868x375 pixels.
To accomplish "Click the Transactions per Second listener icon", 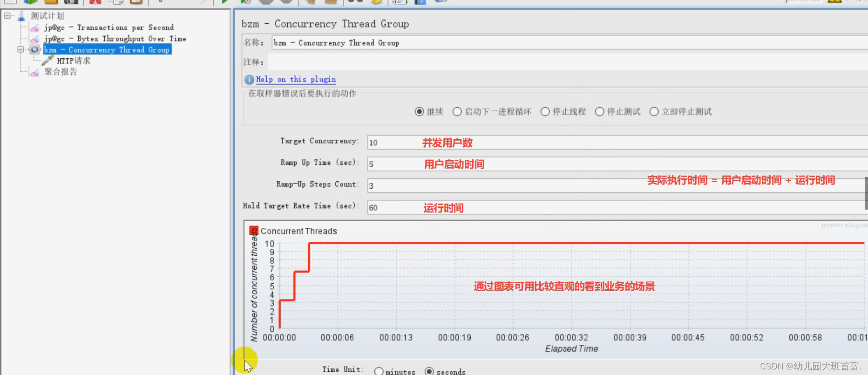I will coord(35,28).
